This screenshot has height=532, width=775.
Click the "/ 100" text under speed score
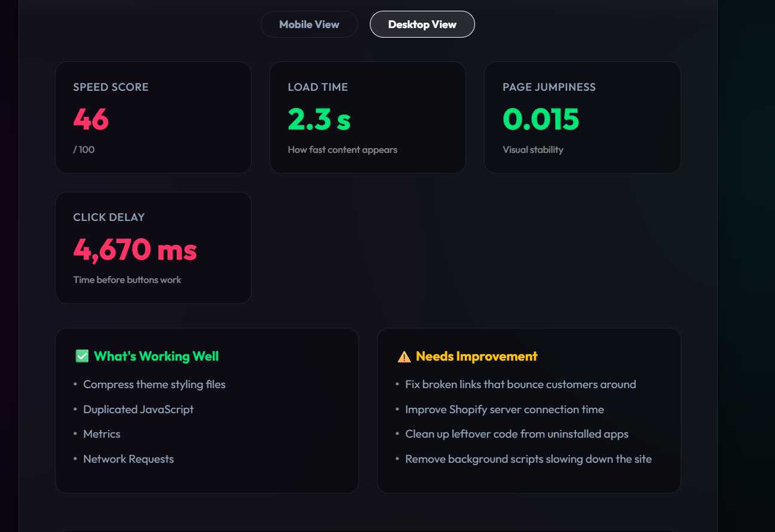coord(84,149)
